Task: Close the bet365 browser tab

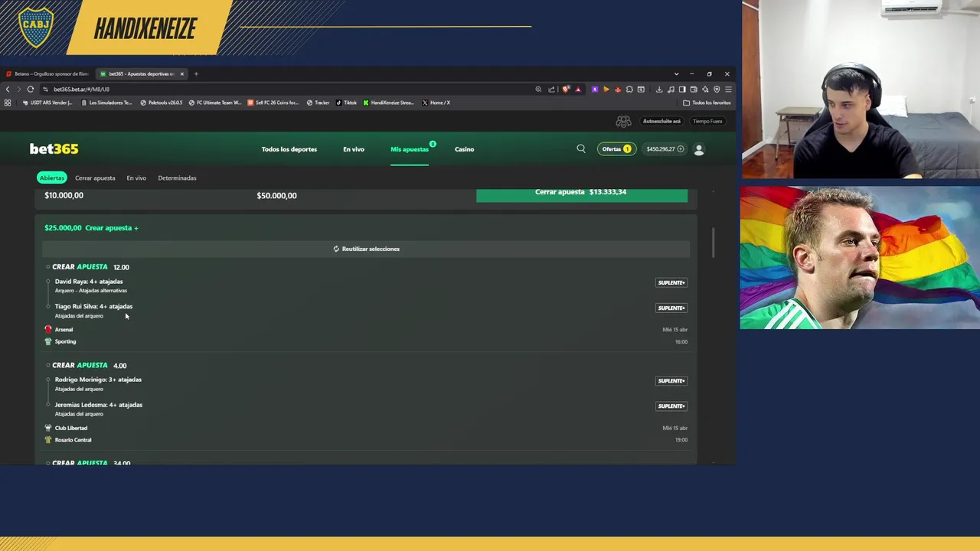Action: point(181,73)
